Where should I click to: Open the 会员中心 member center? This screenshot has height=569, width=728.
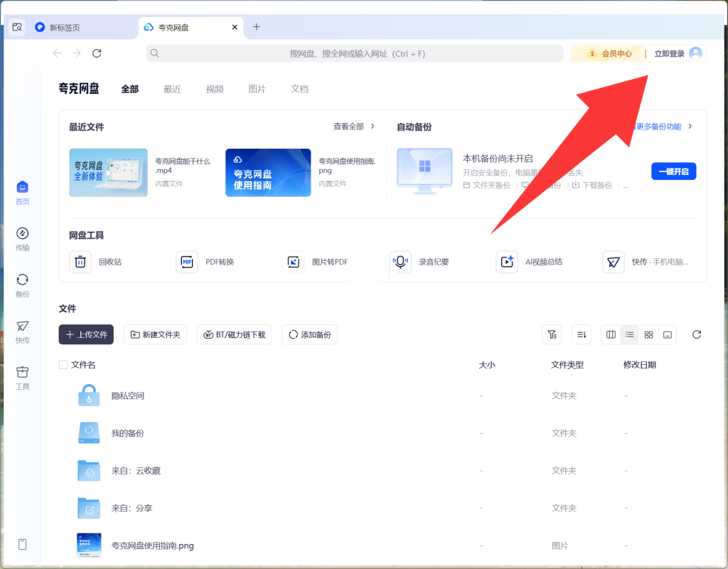pyautogui.click(x=611, y=54)
